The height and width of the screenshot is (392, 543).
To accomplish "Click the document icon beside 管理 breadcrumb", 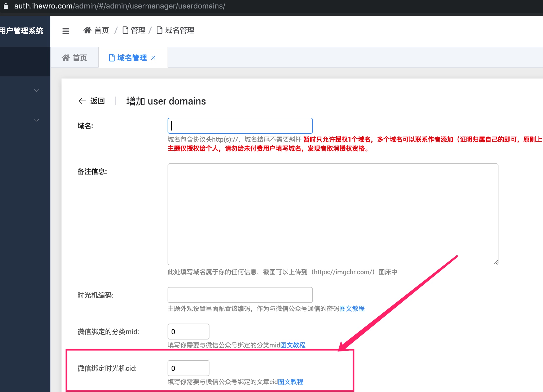I will [125, 30].
